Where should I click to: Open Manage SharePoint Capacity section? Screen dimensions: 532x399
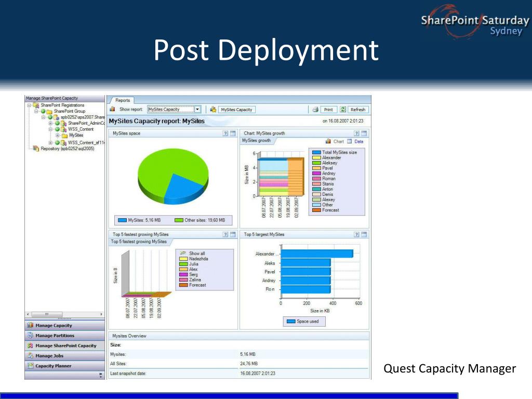click(x=64, y=345)
